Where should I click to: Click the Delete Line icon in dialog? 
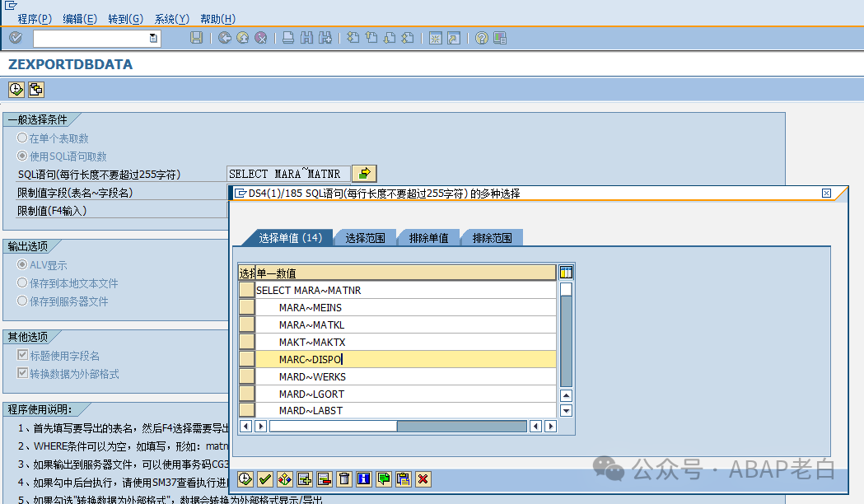(x=325, y=479)
